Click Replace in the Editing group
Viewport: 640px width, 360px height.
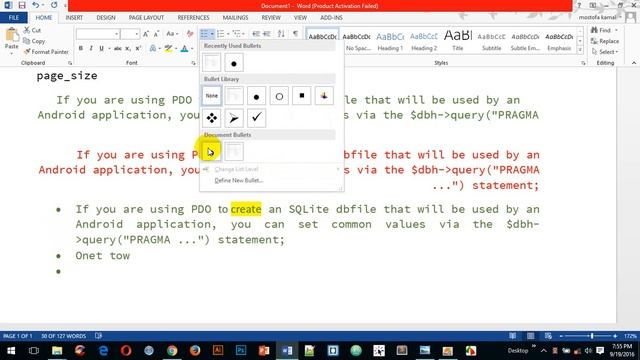coord(605,41)
